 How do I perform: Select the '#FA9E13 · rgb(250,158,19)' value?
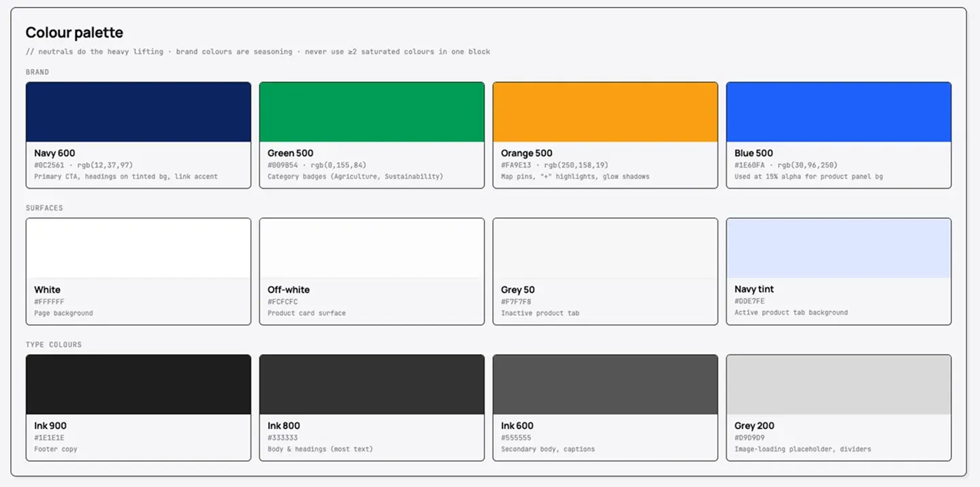tap(555, 165)
